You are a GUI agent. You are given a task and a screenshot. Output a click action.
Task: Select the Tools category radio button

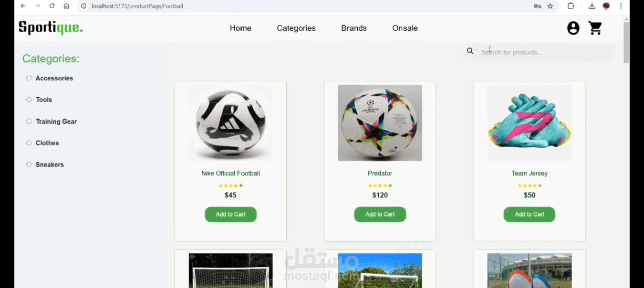(29, 99)
